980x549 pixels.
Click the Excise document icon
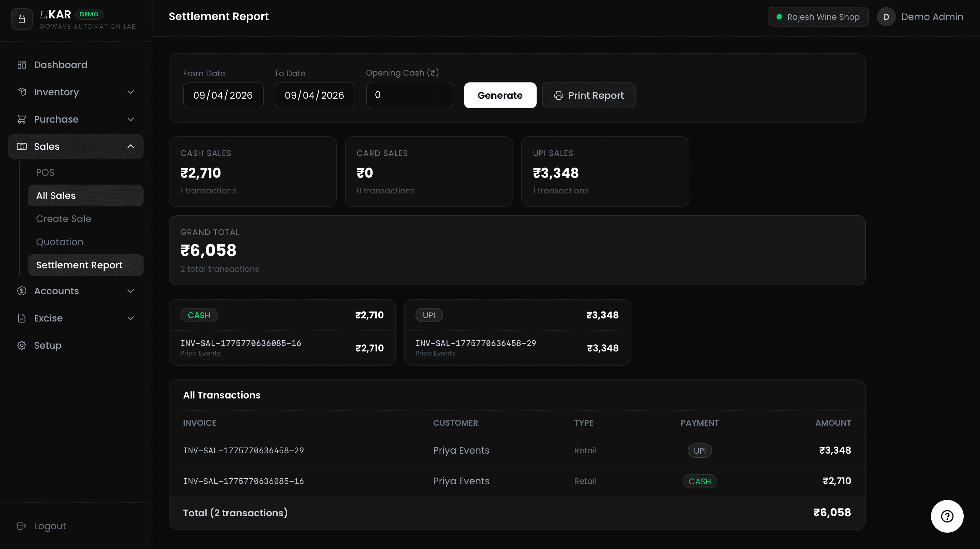pyautogui.click(x=22, y=318)
